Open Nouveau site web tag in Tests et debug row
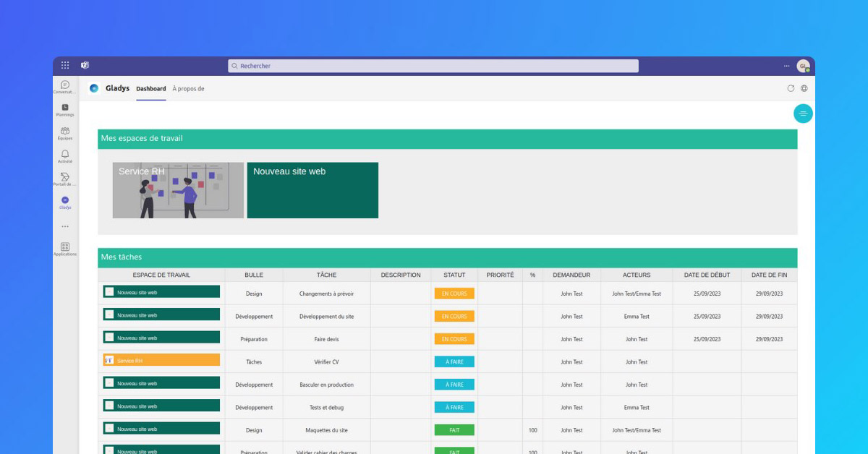Image resolution: width=868 pixels, height=454 pixels. 161,406
